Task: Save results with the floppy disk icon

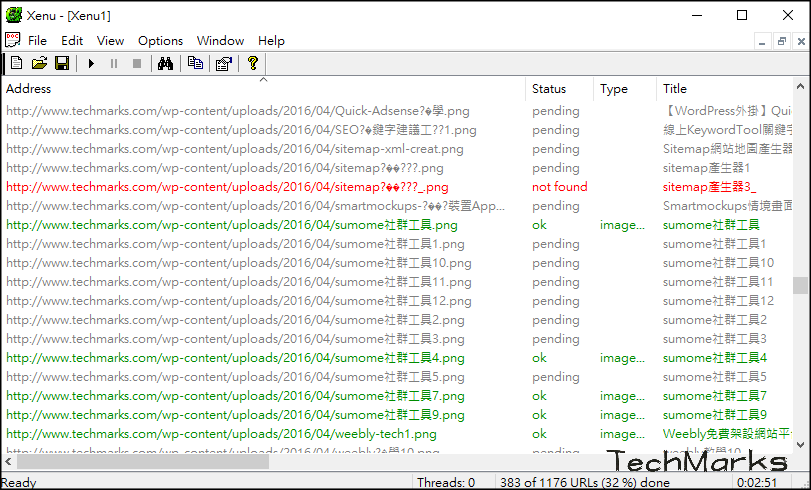Action: pyautogui.click(x=62, y=64)
